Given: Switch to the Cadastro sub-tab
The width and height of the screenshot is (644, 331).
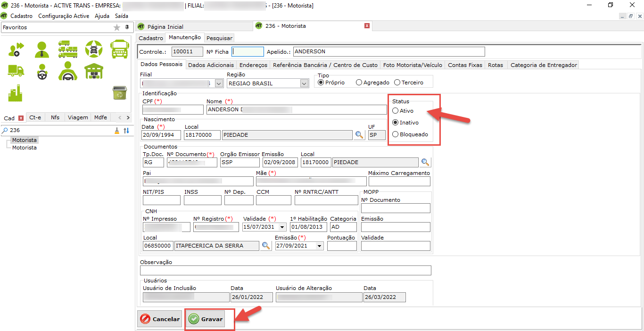Looking at the screenshot, I should [x=151, y=38].
